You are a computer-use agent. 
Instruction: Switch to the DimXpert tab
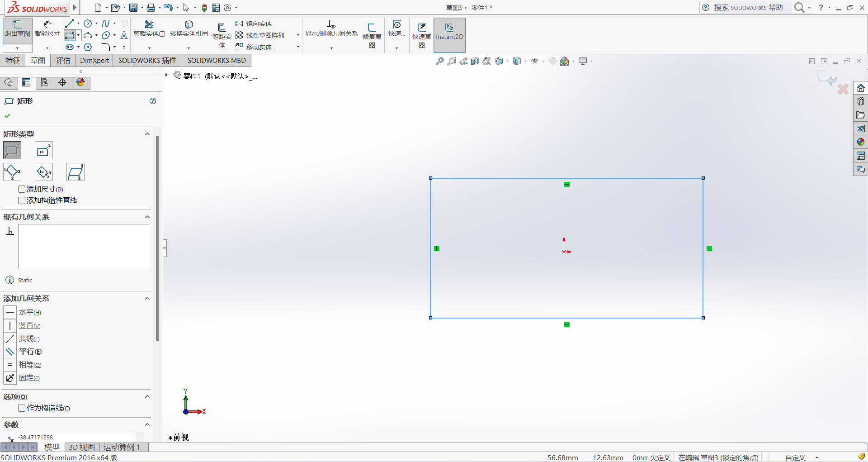click(94, 60)
